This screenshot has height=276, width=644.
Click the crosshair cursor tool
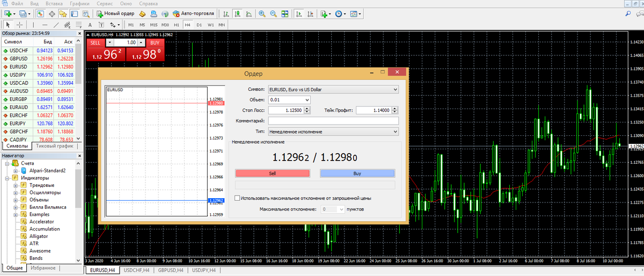[20, 25]
